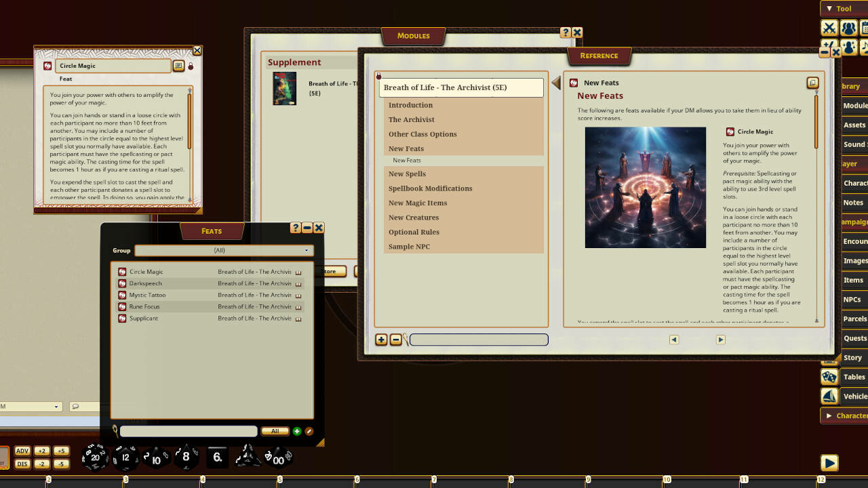Expand the Character section at bottom right
868x488 pixels.
click(x=840, y=415)
